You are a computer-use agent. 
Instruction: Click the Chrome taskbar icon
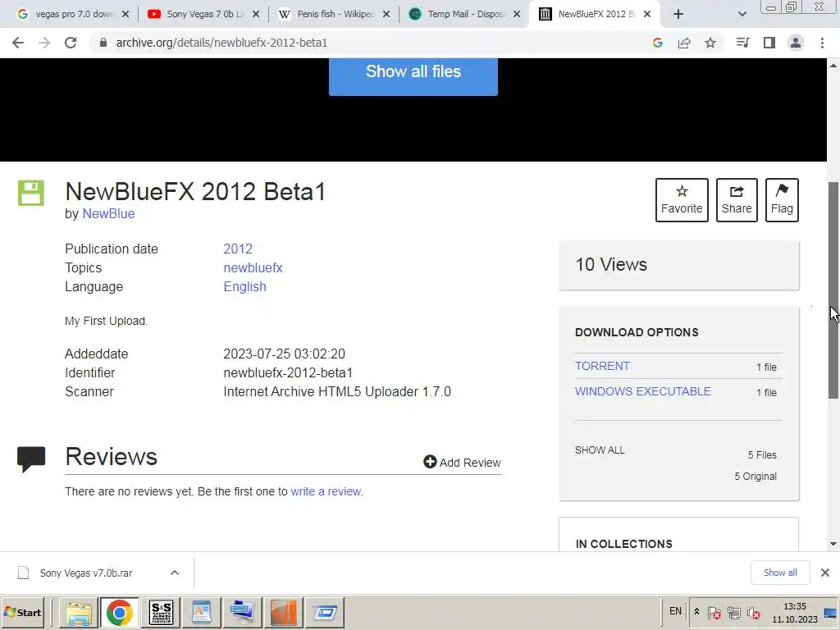pyautogui.click(x=120, y=613)
